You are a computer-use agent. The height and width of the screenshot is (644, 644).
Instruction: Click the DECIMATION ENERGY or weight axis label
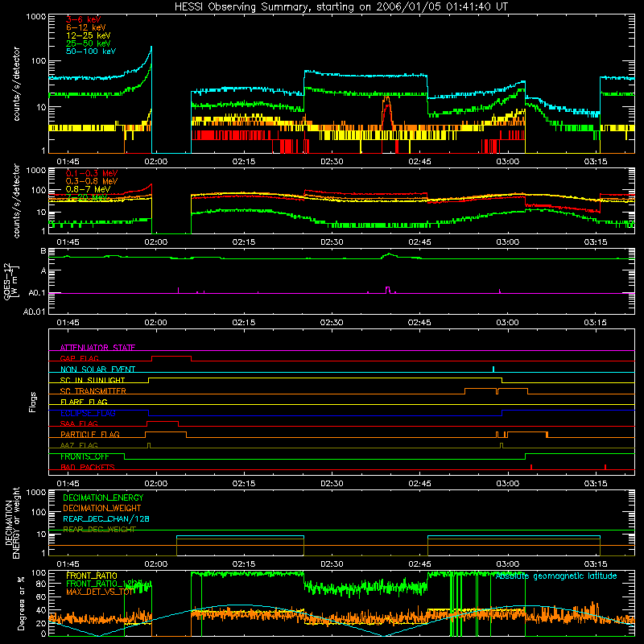[x=12, y=522]
